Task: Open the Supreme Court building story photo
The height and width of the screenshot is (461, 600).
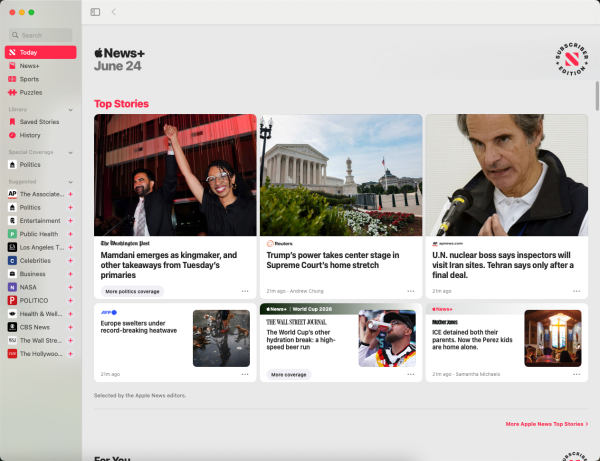Action: pos(341,175)
